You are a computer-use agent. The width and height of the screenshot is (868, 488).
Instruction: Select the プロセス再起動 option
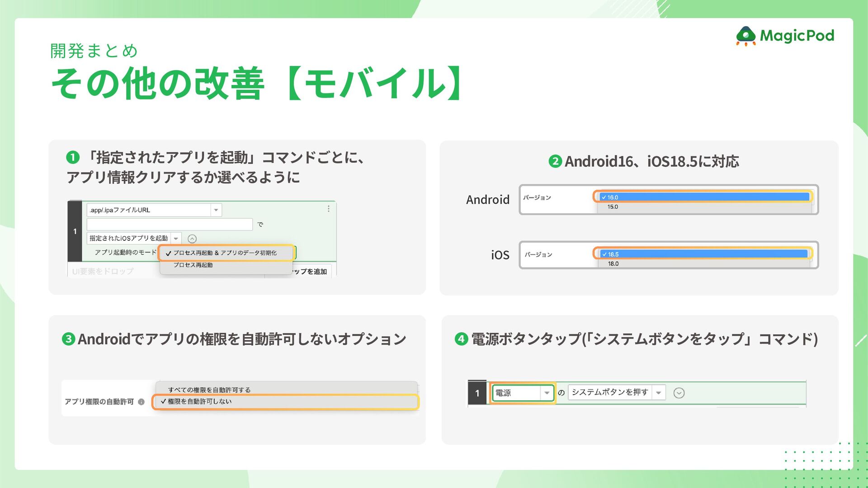pos(193,265)
